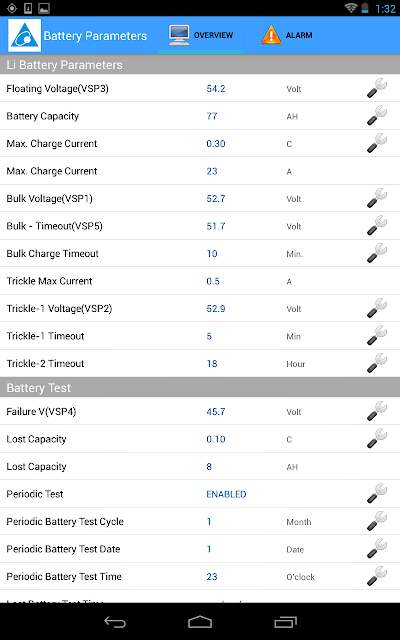Tap wrench beside Bulk Charge Timeout
Viewport: 400px width, 640px height.
pyautogui.click(x=377, y=253)
